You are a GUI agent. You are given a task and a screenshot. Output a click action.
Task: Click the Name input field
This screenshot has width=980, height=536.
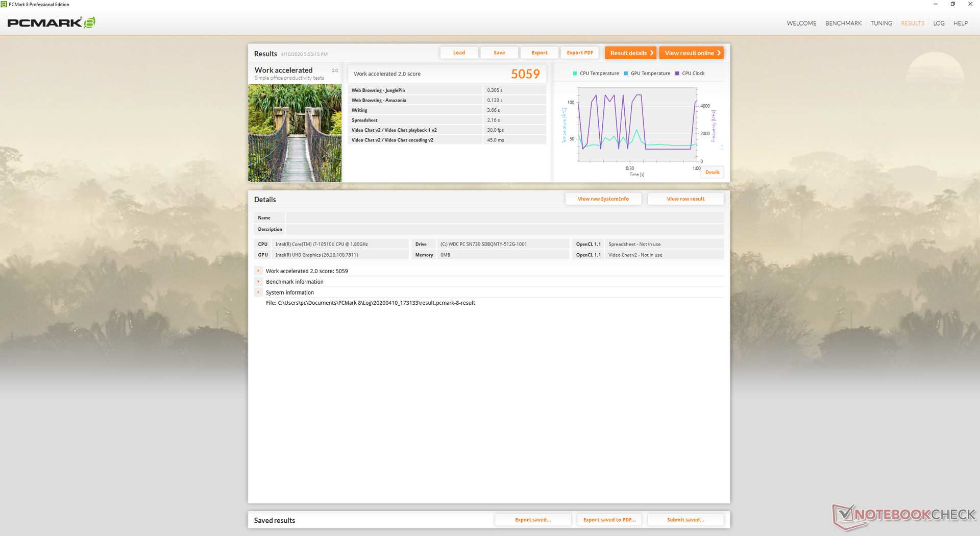pos(504,218)
